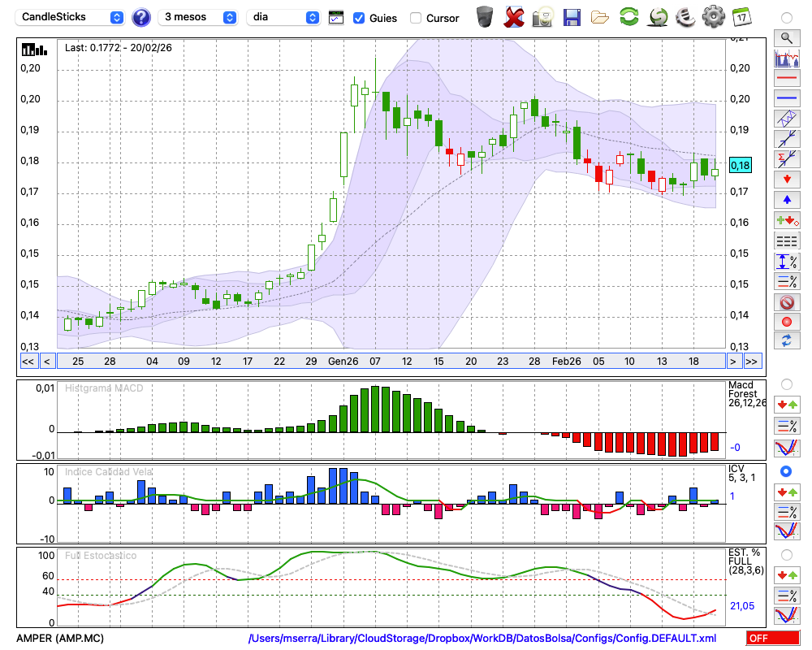Select the blue horizontal line drawing tool

pos(786,98)
